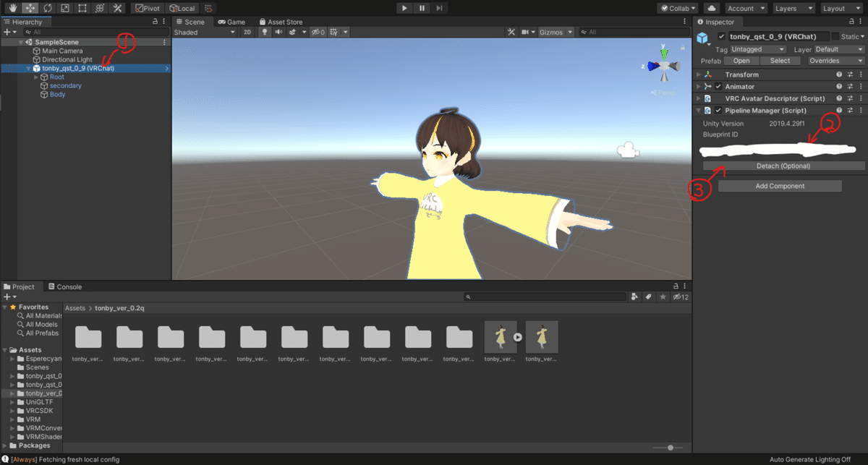Open Hierarchy panel options menu
This screenshot has width=868, height=465.
[x=165, y=22]
